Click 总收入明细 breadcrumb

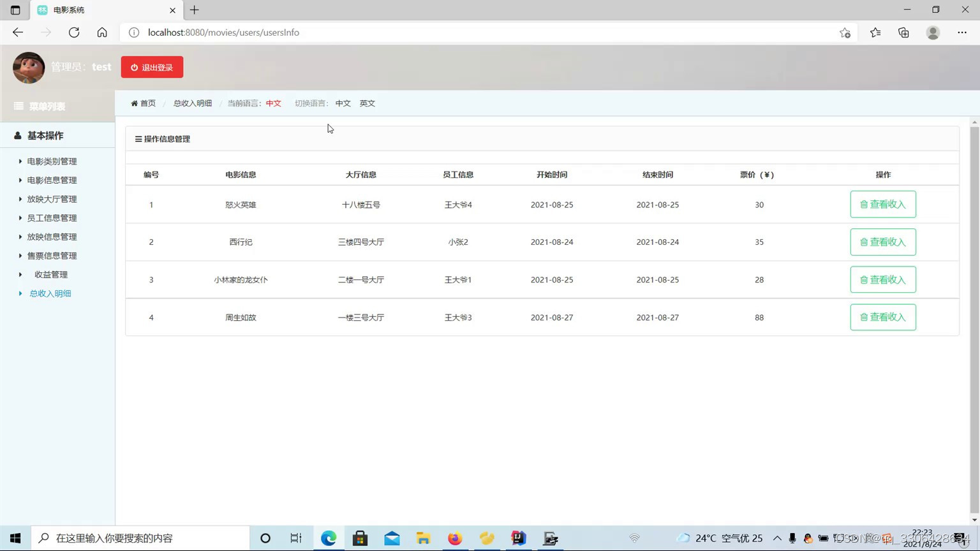click(x=193, y=103)
